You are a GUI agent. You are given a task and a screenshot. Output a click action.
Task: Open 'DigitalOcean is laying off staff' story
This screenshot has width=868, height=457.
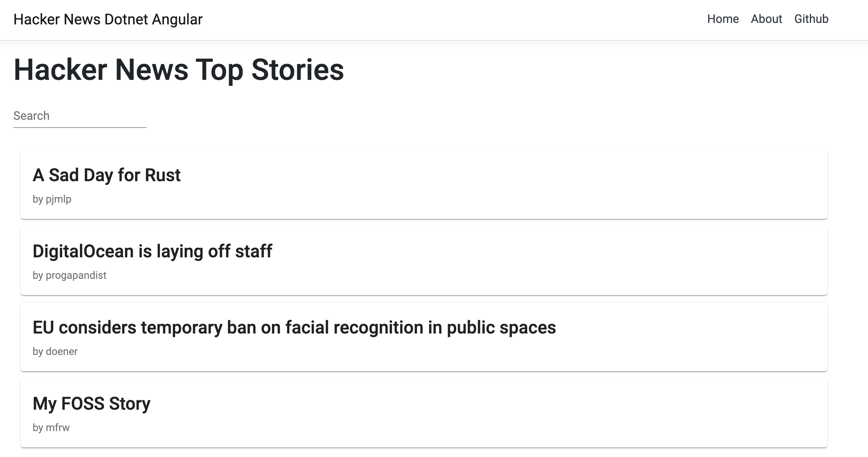(x=152, y=251)
